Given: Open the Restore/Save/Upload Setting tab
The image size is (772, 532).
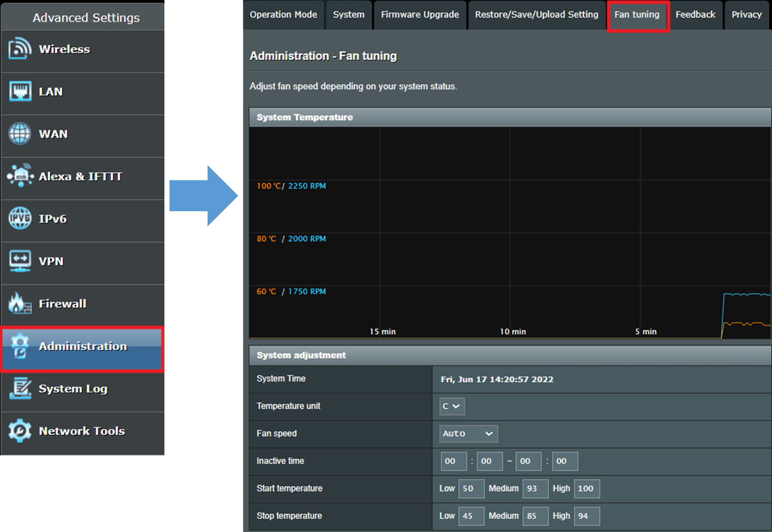Looking at the screenshot, I should click(x=537, y=15).
